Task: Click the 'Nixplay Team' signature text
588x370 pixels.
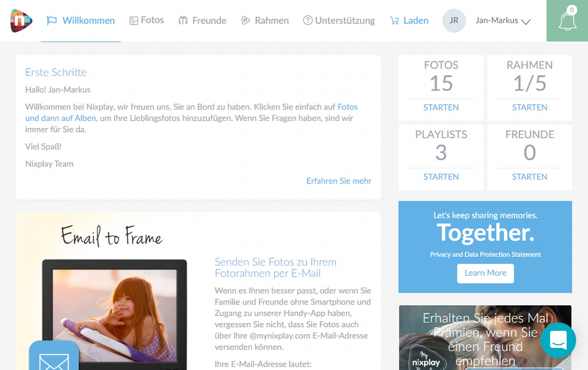Action: tap(49, 164)
